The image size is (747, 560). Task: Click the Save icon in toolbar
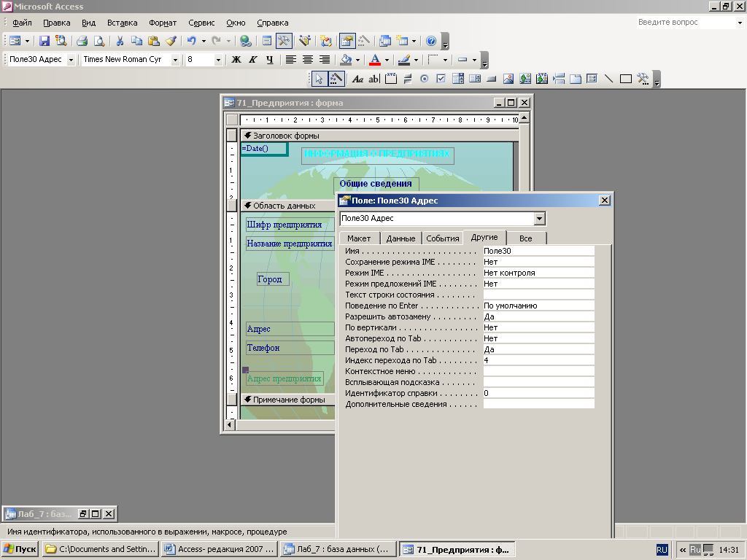pos(44,41)
